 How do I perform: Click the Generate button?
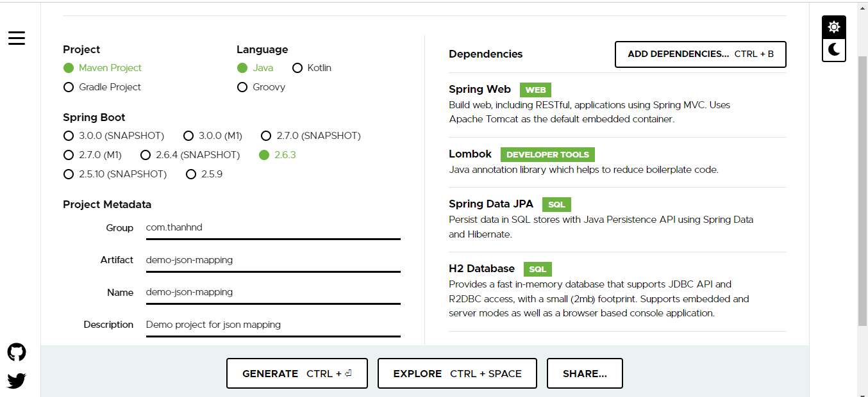[297, 373]
